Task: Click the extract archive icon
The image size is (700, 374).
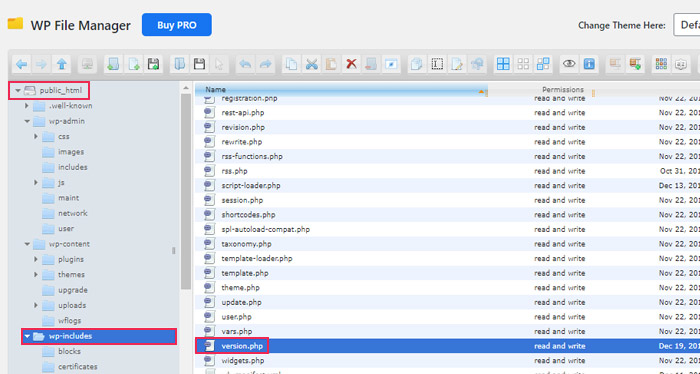Action: pyautogui.click(x=615, y=64)
